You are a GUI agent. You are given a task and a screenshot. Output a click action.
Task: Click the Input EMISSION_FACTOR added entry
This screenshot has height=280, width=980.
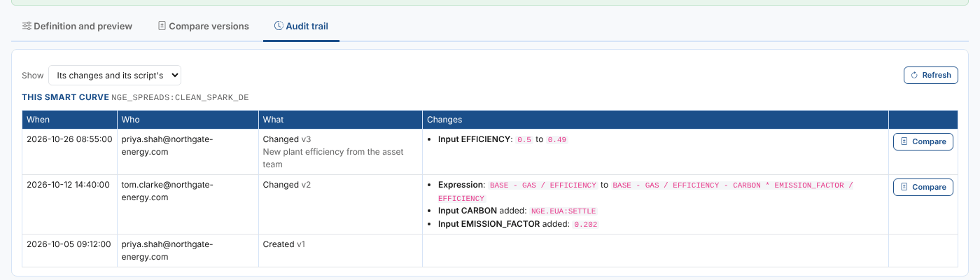(519, 224)
